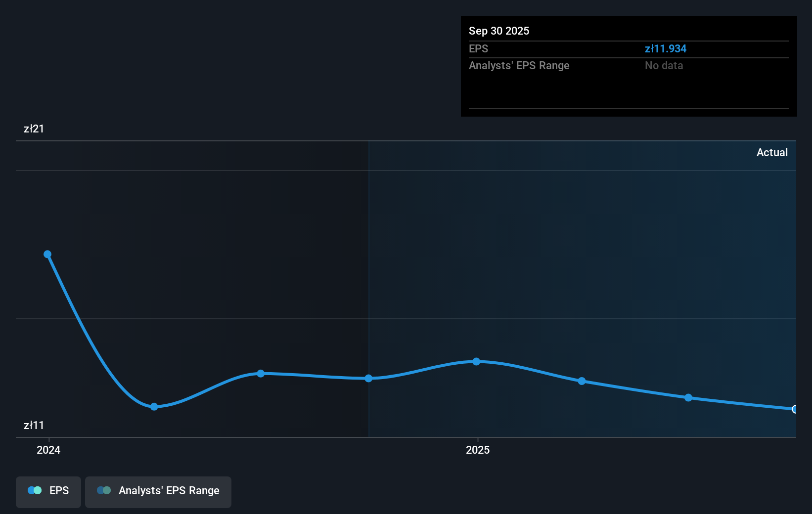Click the zł21 y-axis label
The width and height of the screenshot is (812, 514).
[x=34, y=128]
